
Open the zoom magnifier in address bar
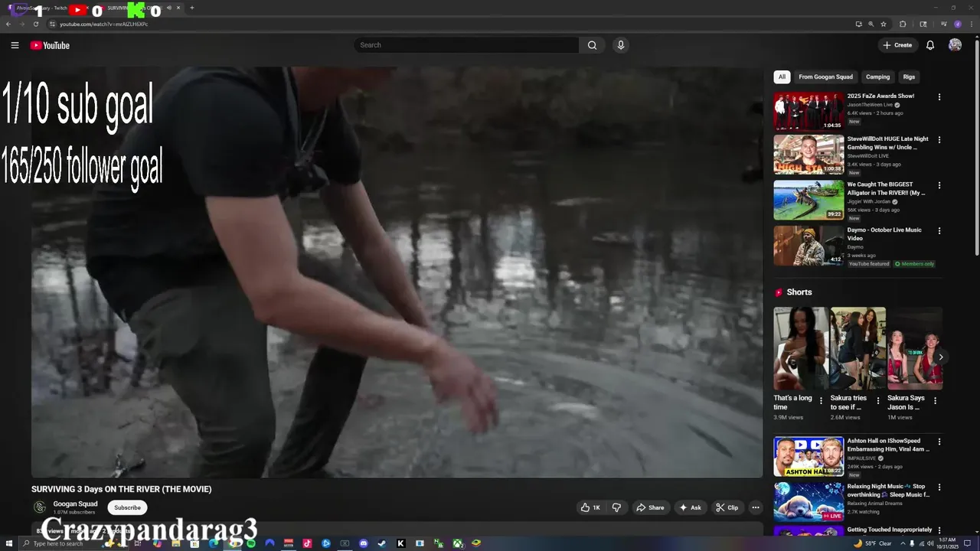click(x=871, y=24)
